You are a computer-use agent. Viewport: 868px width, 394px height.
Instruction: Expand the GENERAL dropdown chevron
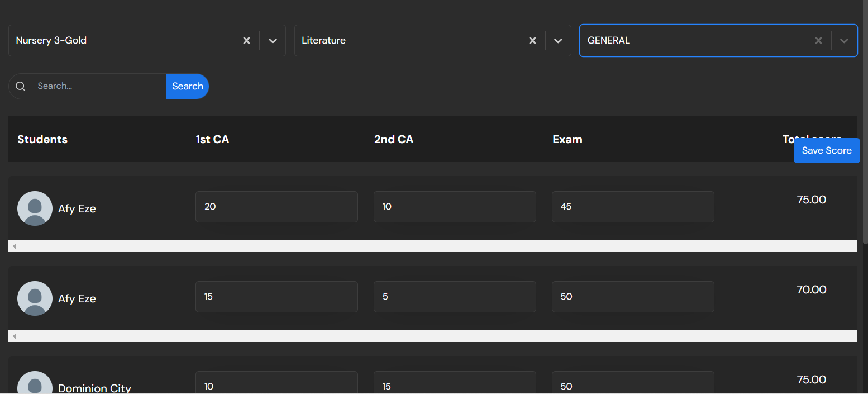coord(844,41)
